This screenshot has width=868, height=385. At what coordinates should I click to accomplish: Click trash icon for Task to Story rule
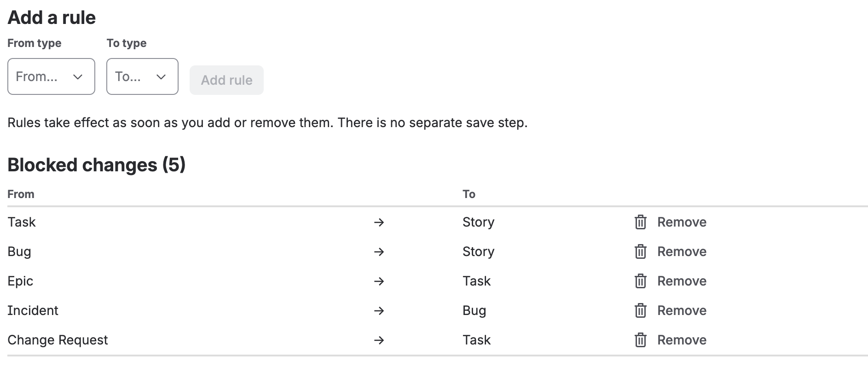(640, 222)
